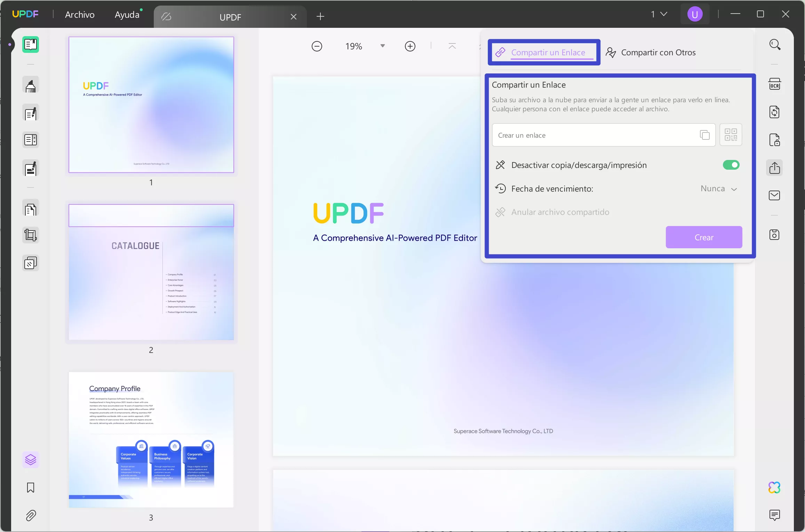
Task: Open the Ayuda menu
Action: click(x=127, y=15)
